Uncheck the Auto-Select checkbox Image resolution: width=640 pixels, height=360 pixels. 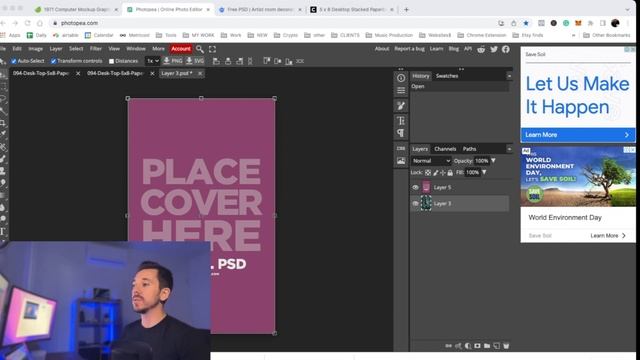click(x=14, y=61)
